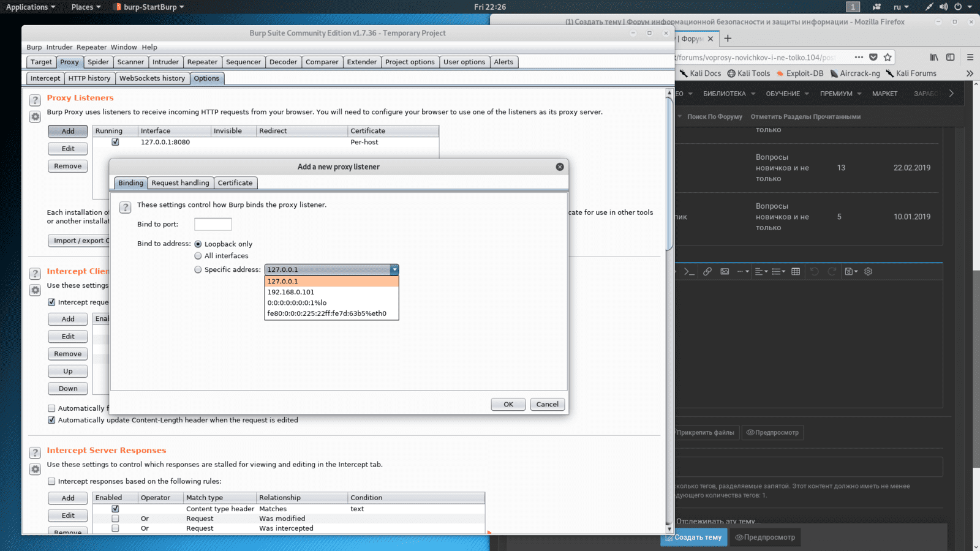The height and width of the screenshot is (551, 980).
Task: Click OK in proxy listener dialog
Action: pos(508,404)
